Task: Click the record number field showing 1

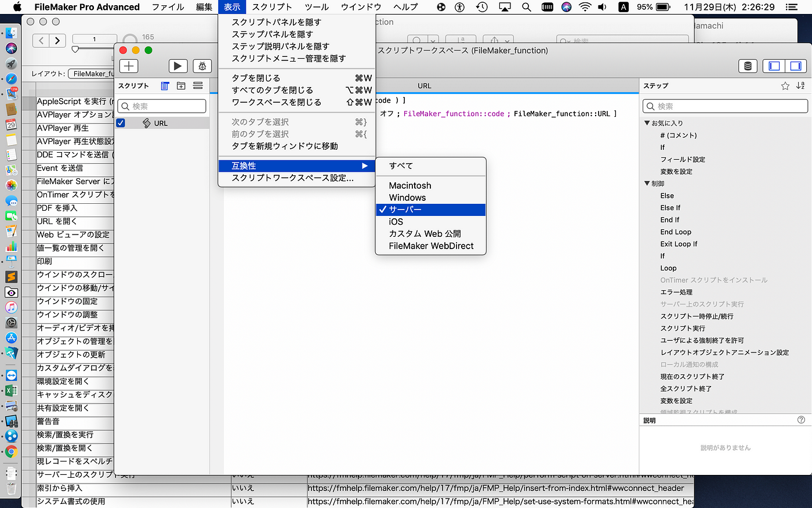Action: 94,39
